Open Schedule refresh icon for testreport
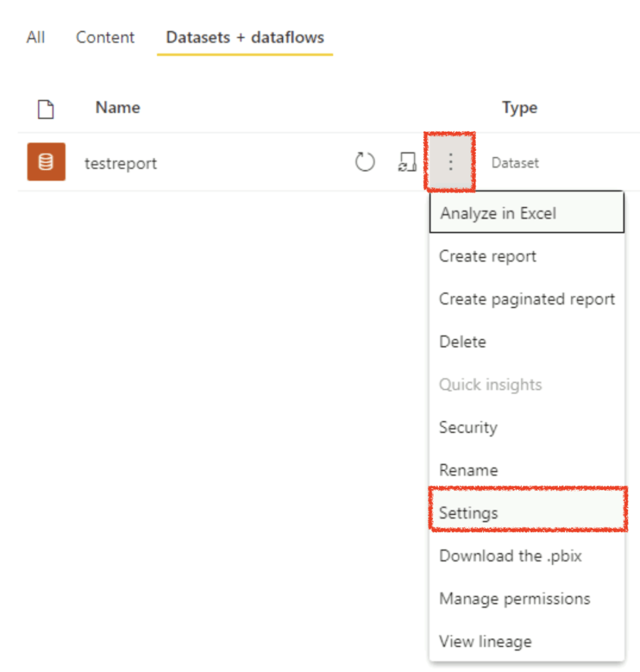Screen dimensions: 640x672 click(x=407, y=162)
